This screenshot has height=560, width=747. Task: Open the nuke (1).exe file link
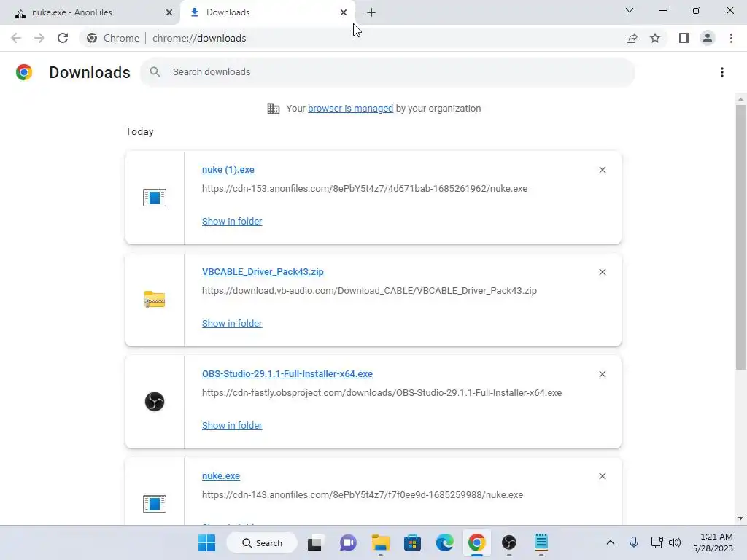click(228, 170)
